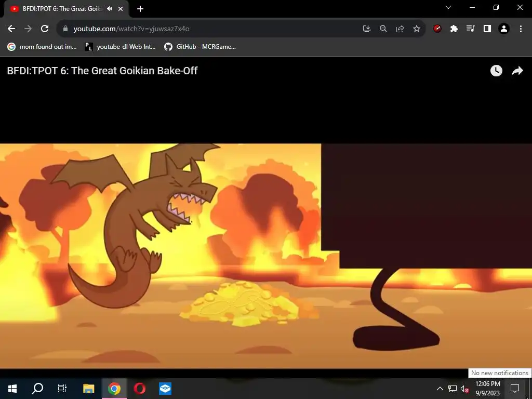Mute the tab via speaker icon
This screenshot has height=399, width=532.
click(109, 9)
